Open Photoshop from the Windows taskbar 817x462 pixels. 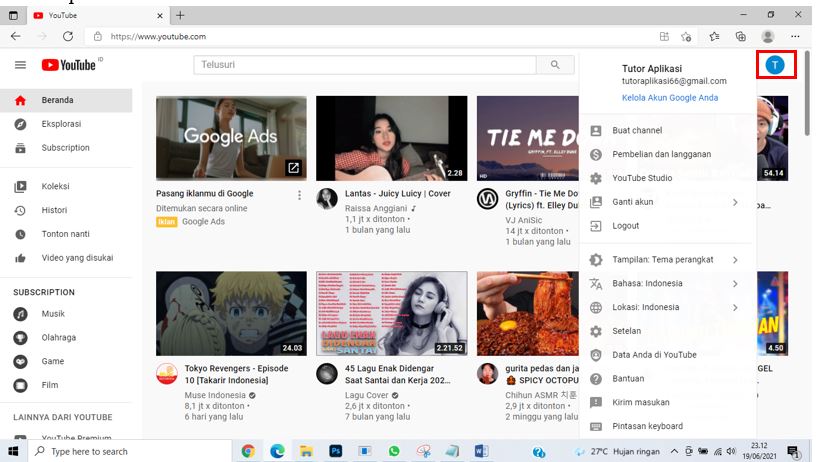tap(336, 451)
